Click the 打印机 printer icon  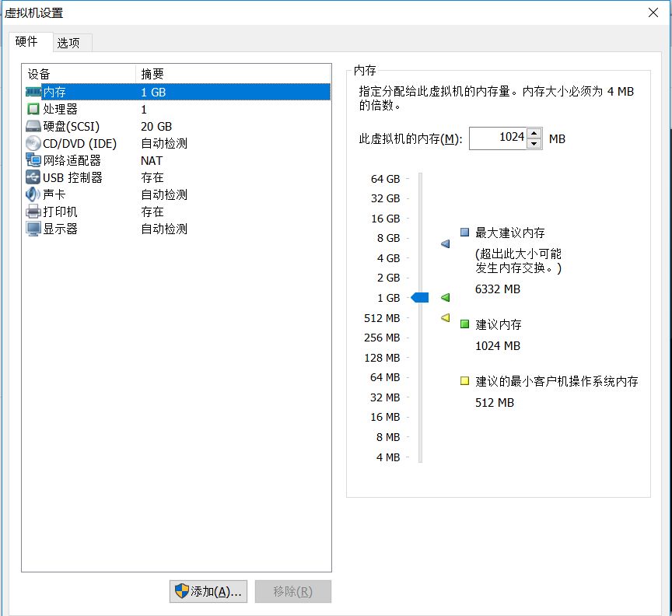[x=33, y=212]
